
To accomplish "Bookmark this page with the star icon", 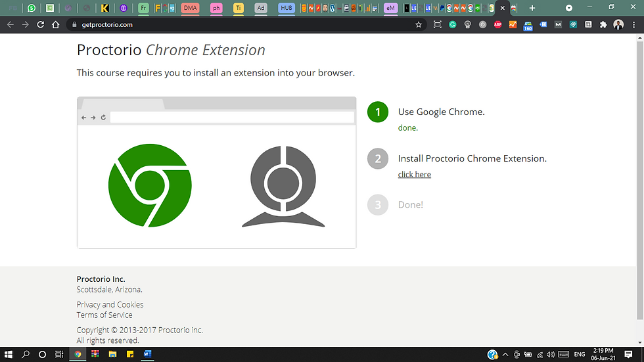I will tap(419, 24).
